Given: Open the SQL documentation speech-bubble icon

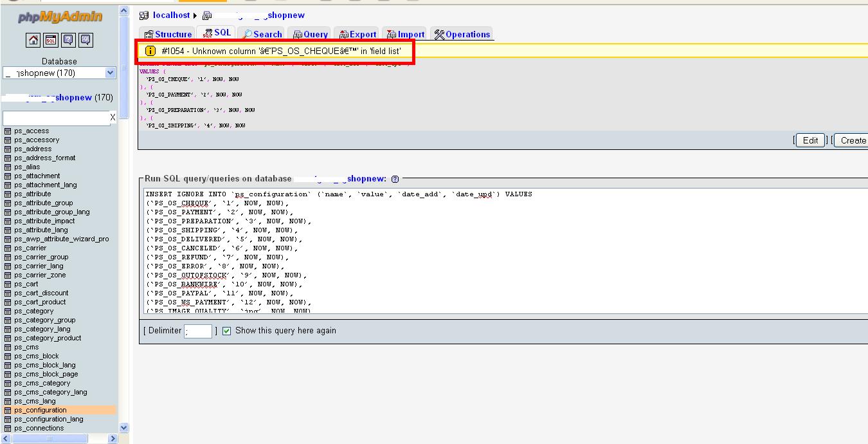Looking at the screenshot, I should coord(86,41).
